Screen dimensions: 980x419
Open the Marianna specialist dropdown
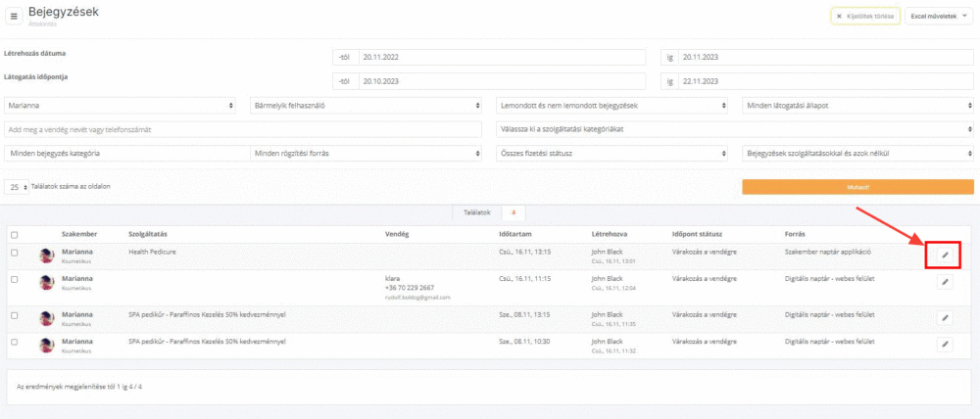pyautogui.click(x=120, y=106)
